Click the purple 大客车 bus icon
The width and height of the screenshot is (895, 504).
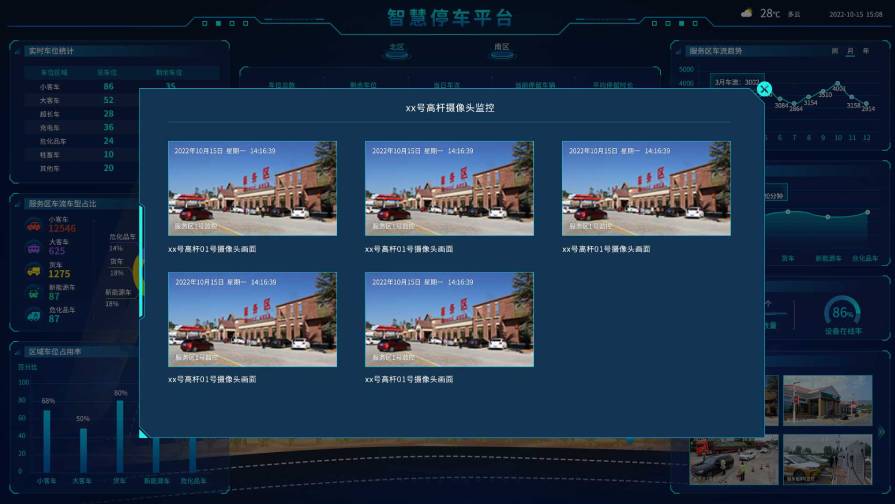34,248
